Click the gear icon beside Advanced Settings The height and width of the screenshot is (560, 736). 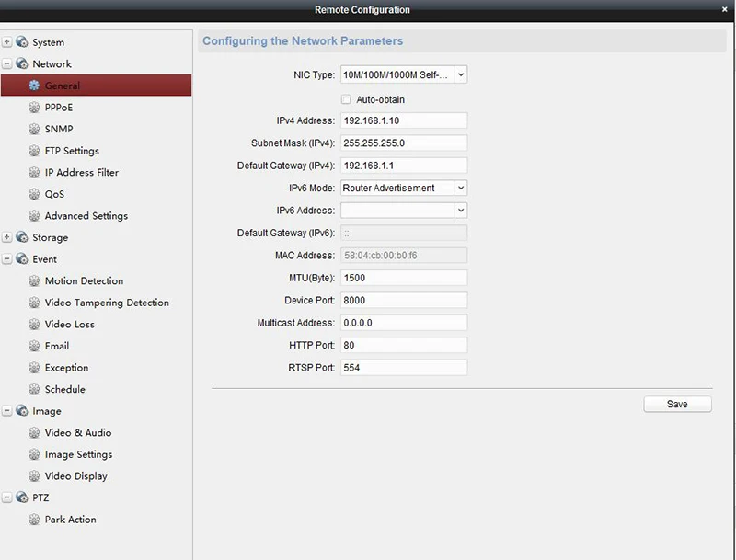pyautogui.click(x=34, y=216)
